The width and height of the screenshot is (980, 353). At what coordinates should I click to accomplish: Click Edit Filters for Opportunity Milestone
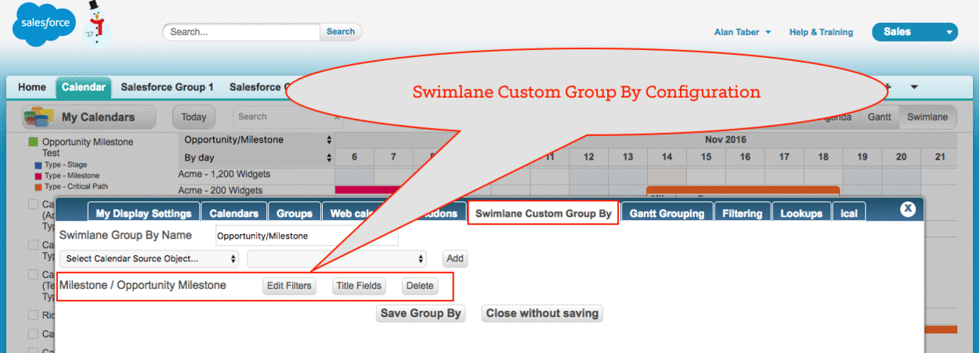click(289, 286)
